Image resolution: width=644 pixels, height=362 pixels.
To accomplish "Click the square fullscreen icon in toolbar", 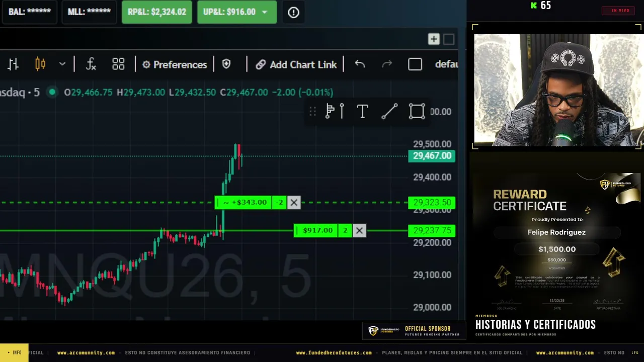I will pos(415,64).
